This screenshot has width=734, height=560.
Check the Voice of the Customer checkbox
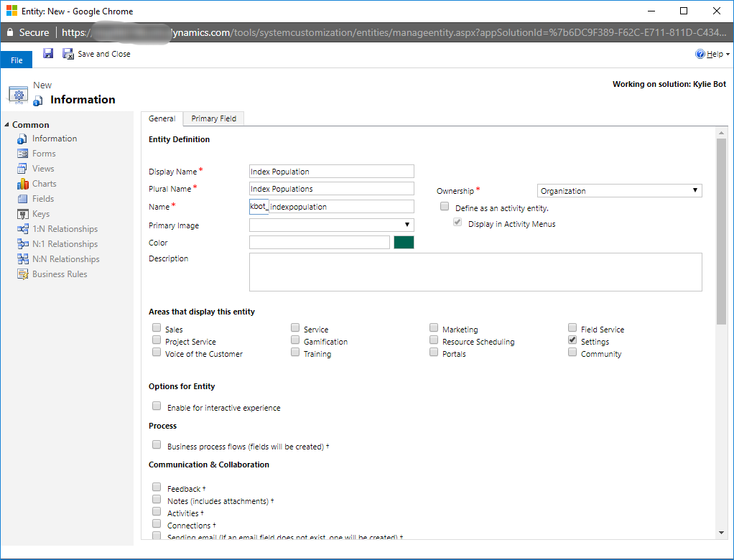(x=157, y=353)
